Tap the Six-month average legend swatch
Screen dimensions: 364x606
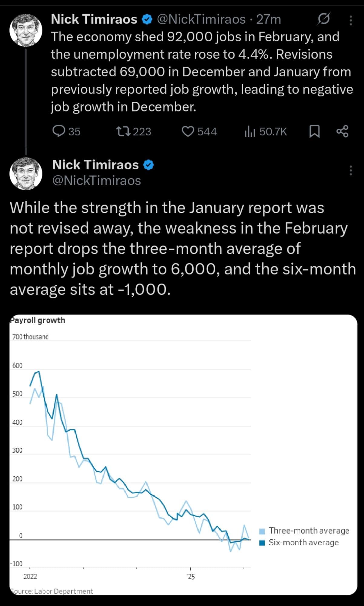262,543
